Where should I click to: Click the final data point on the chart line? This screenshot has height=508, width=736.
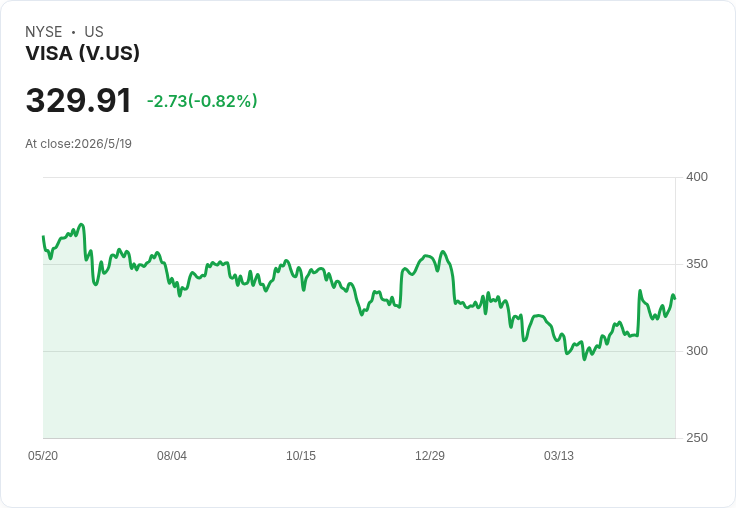pyautogui.click(x=675, y=298)
